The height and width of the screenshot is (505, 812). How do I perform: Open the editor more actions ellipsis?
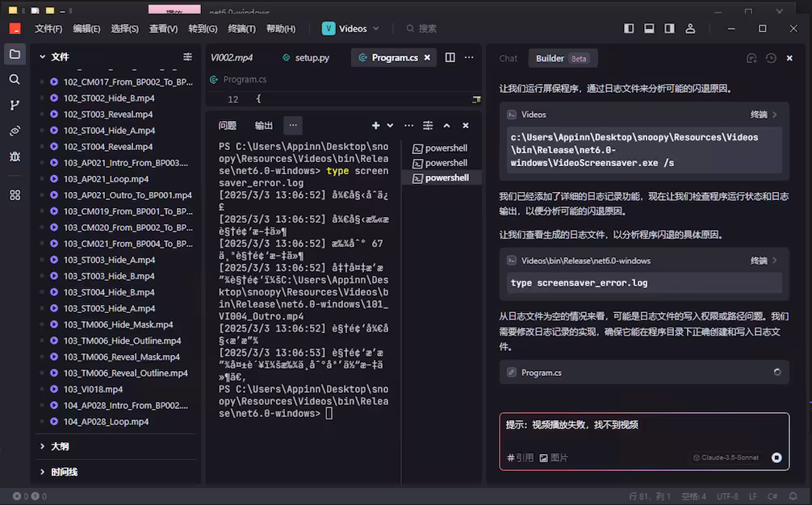(x=469, y=57)
